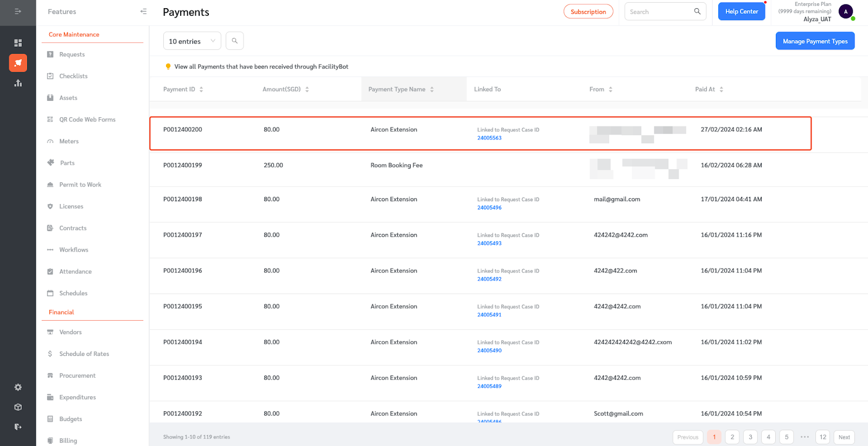Collapse the Features panel arrow icon
The height and width of the screenshot is (446, 868).
coord(143,11)
